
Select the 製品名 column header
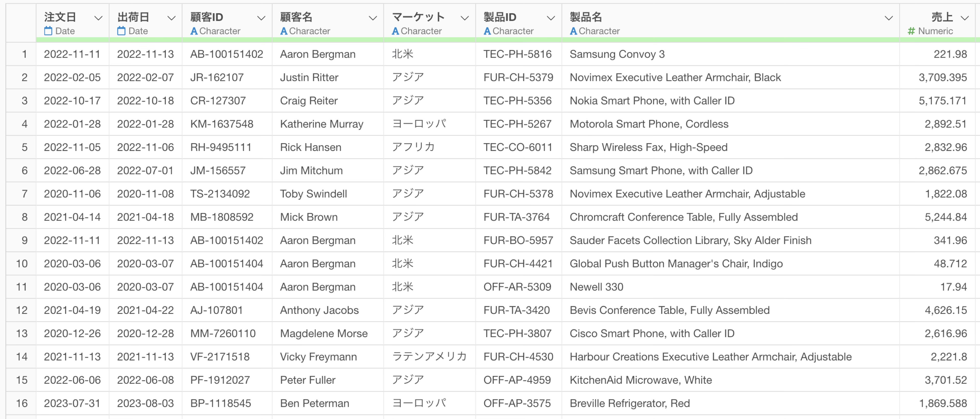click(730, 23)
